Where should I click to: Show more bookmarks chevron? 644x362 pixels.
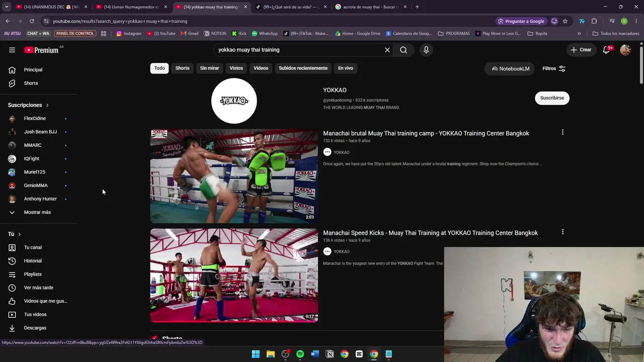[x=579, y=34]
